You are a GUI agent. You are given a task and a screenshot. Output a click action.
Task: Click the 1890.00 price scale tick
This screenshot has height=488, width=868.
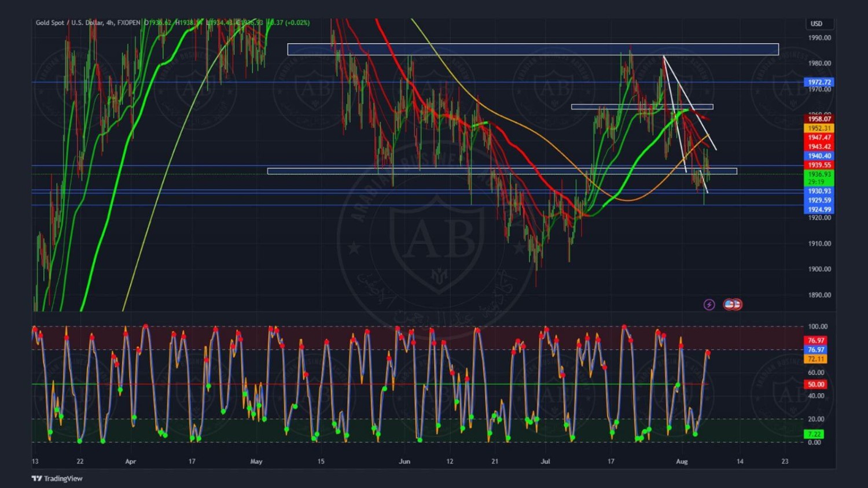click(x=819, y=295)
